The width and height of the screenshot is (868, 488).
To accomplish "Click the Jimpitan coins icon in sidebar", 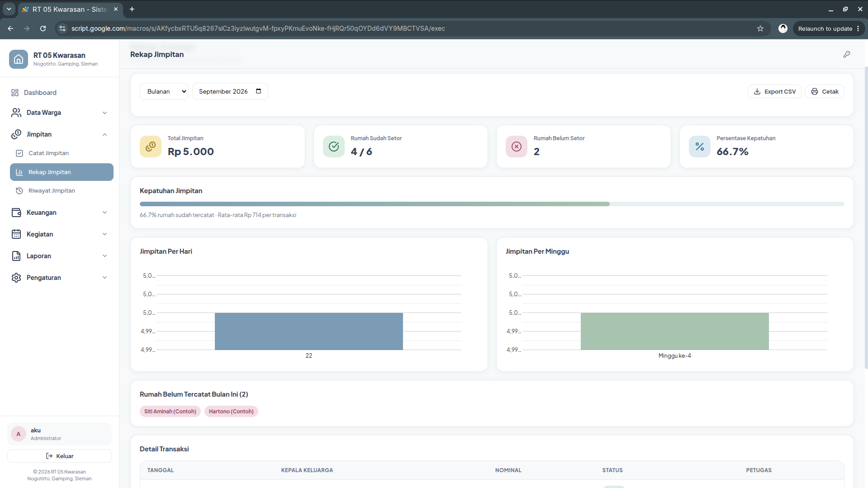I will tap(16, 134).
